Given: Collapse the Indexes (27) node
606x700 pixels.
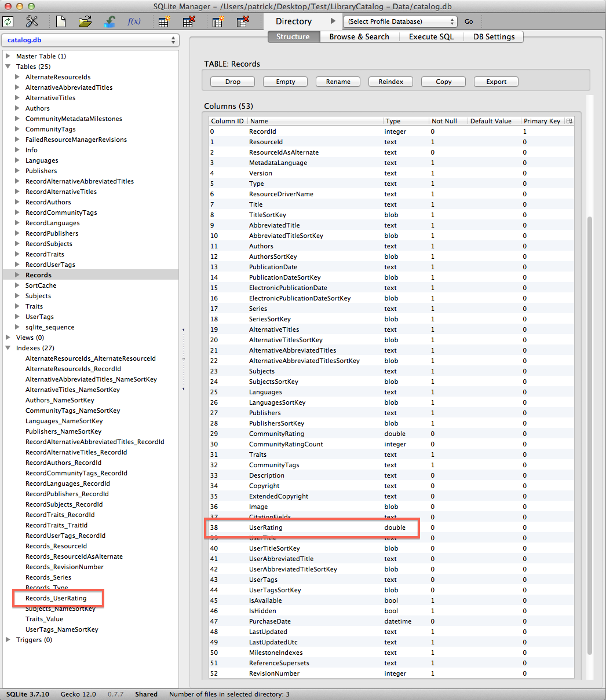Looking at the screenshot, I should (x=8, y=348).
